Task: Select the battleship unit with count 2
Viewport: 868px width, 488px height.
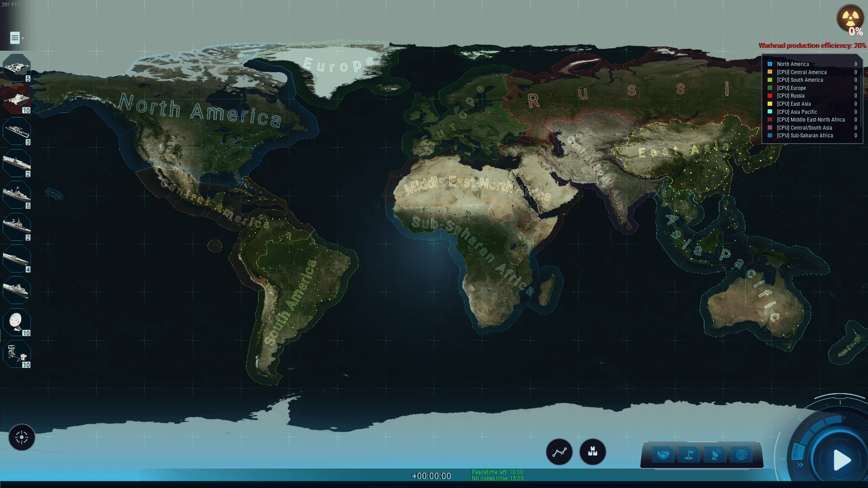Action: pyautogui.click(x=17, y=227)
